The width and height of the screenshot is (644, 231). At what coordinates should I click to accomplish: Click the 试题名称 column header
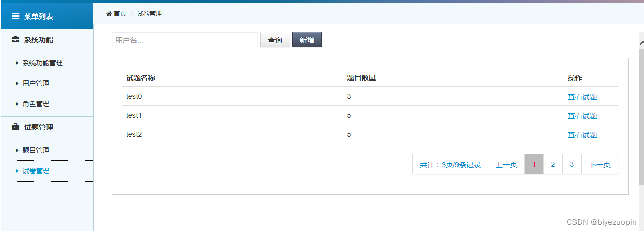[x=141, y=78]
